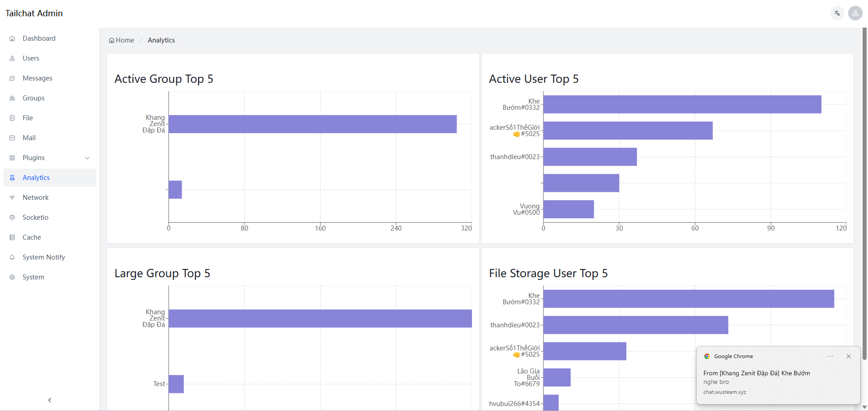The width and height of the screenshot is (868, 411).
Task: Open the user profile avatar menu
Action: click(855, 13)
